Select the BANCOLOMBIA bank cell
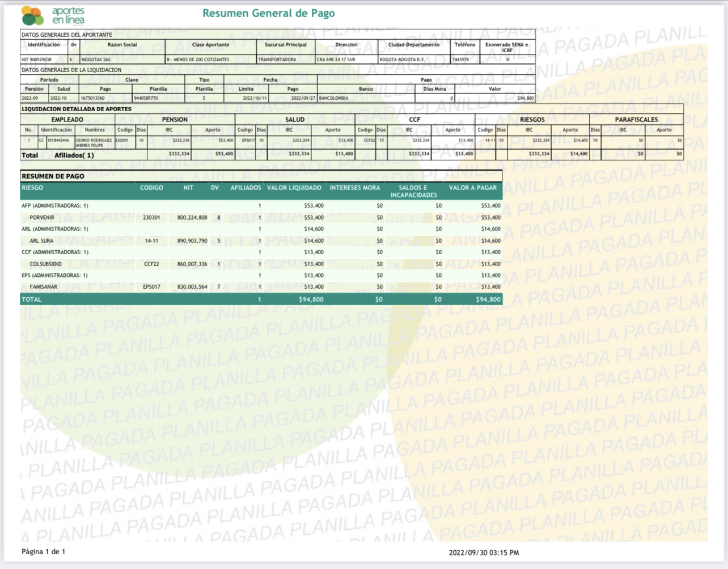 pyautogui.click(x=334, y=98)
